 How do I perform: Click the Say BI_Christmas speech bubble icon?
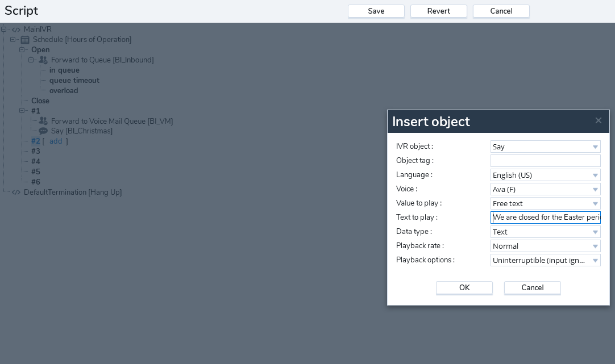click(43, 131)
